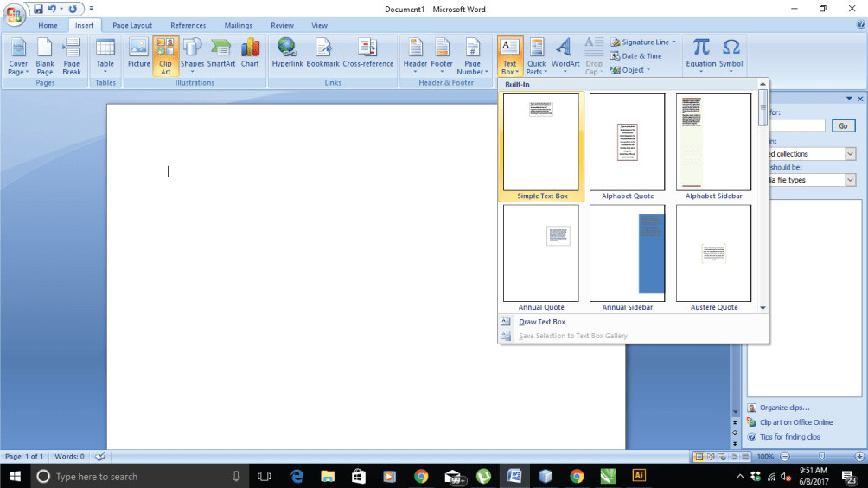Switch to the Mailings tab
This screenshot has height=488, width=868.
tap(239, 25)
